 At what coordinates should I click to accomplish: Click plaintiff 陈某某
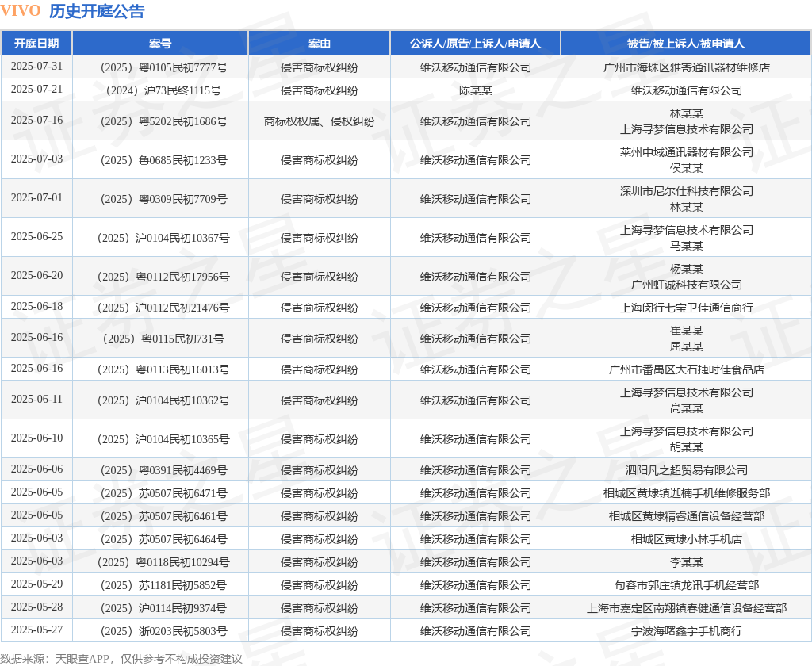[476, 90]
